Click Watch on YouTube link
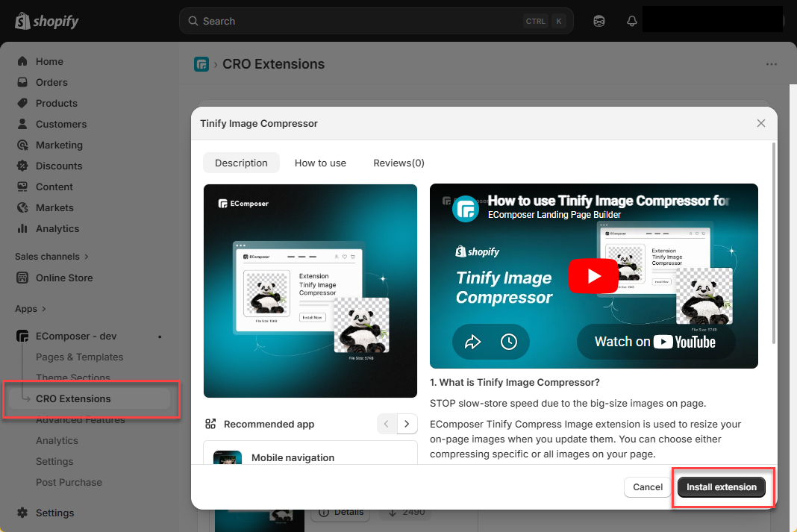Screen dimensions: 797x532 (x=655, y=342)
